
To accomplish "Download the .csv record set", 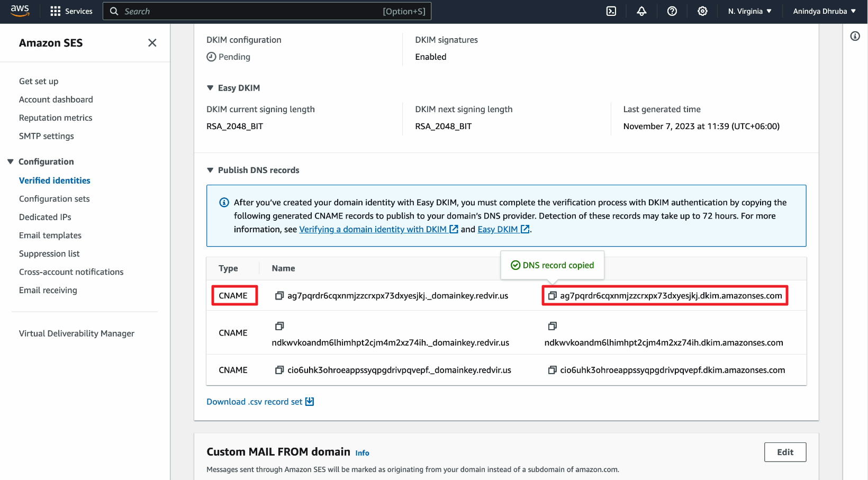I will (x=260, y=402).
